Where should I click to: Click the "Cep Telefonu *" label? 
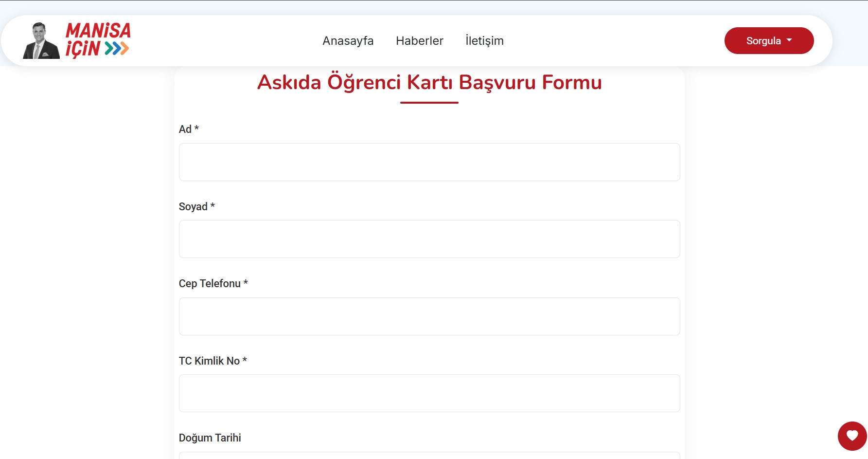(x=213, y=283)
